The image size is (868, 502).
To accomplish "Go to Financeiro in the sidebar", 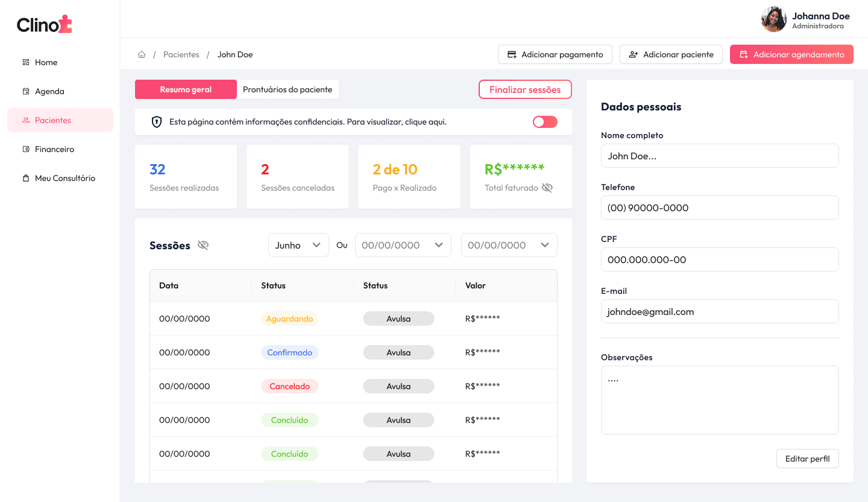I will tap(54, 149).
